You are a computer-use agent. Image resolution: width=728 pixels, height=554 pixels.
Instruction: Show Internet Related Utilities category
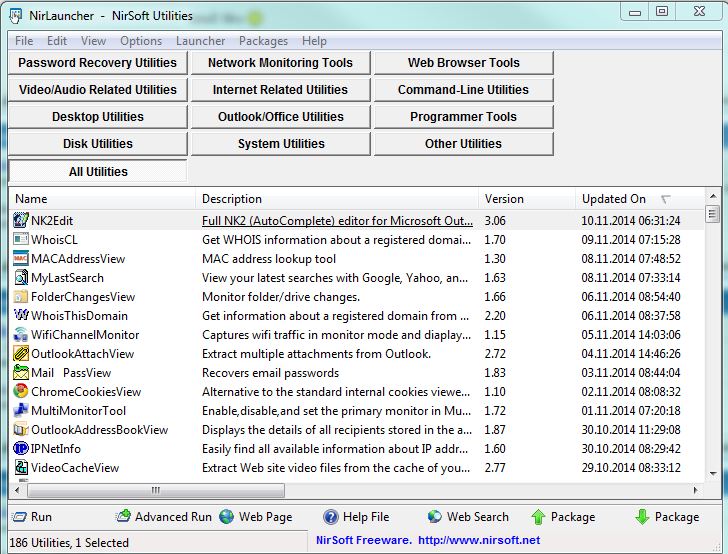point(280,90)
